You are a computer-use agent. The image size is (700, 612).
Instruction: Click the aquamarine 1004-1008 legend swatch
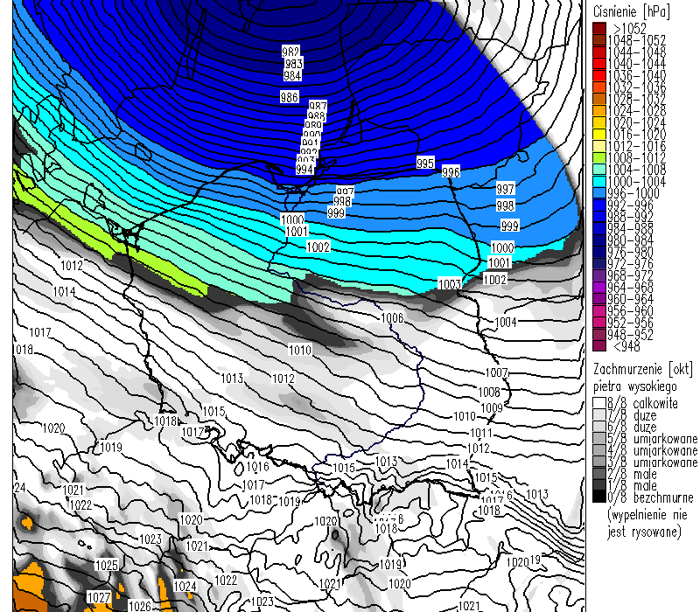pyautogui.click(x=599, y=170)
